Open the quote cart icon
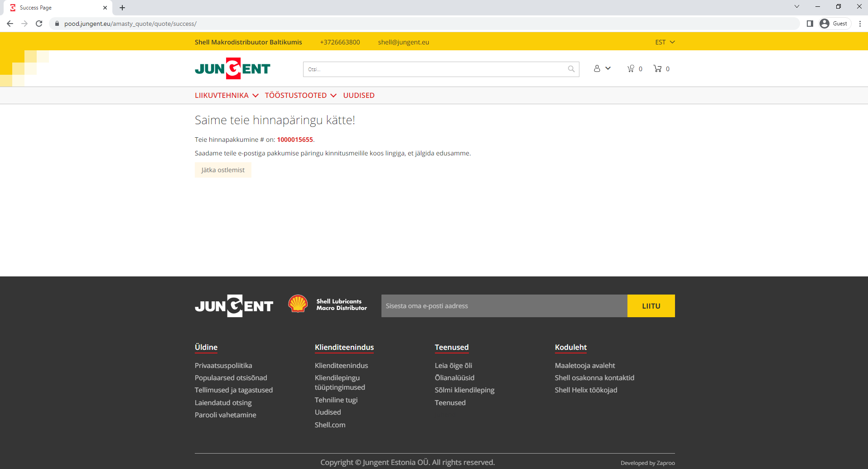The width and height of the screenshot is (868, 469). pyautogui.click(x=631, y=68)
